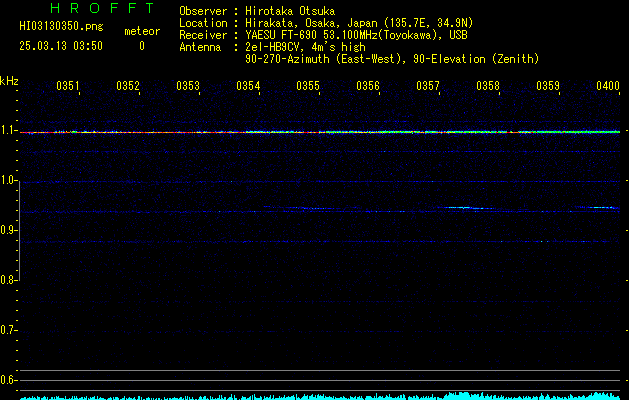Image resolution: width=629 pixels, height=400 pixels.
Task: Click time marker 0357
Action: pos(428,85)
